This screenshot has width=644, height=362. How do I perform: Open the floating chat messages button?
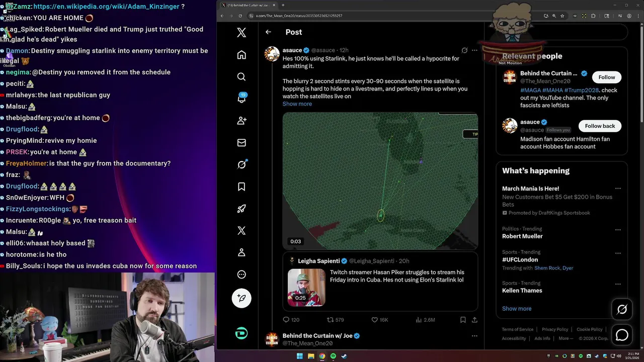[x=622, y=335]
